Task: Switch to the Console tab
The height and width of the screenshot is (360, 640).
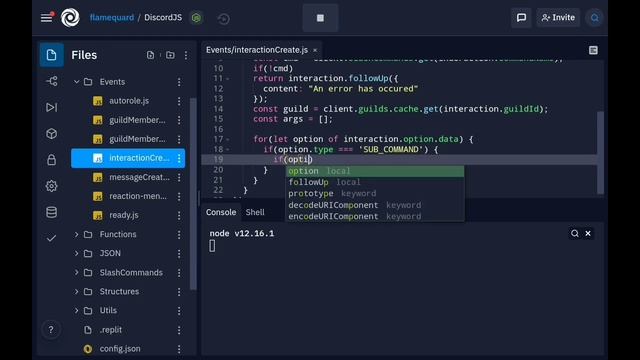Action: click(221, 212)
